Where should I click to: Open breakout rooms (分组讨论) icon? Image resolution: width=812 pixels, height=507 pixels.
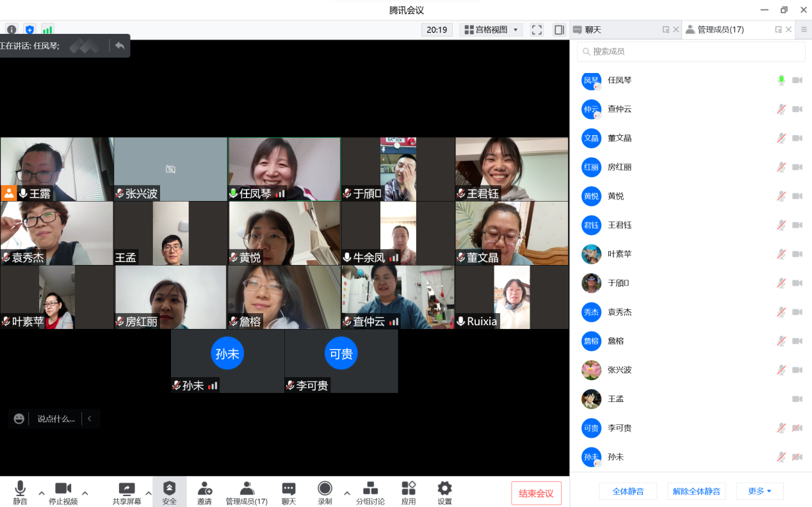point(370,489)
